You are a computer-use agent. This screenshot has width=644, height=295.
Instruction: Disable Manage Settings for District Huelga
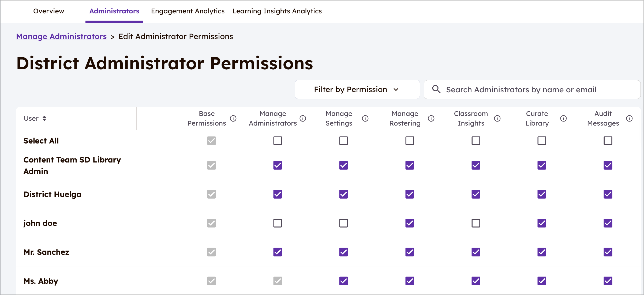coord(344,194)
